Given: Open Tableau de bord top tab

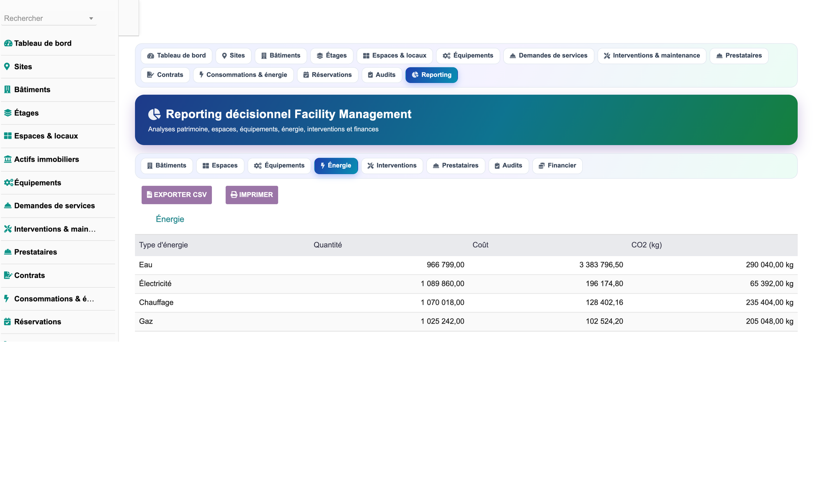Looking at the screenshot, I should [x=176, y=56].
